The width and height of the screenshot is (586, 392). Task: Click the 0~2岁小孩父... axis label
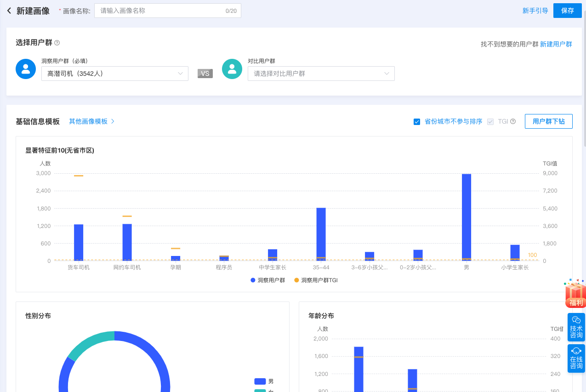(418, 267)
